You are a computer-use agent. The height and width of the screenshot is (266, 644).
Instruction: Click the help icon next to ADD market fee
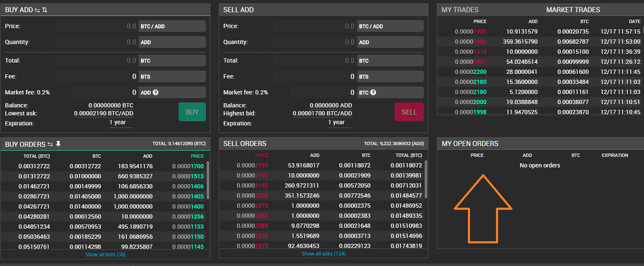coord(156,92)
